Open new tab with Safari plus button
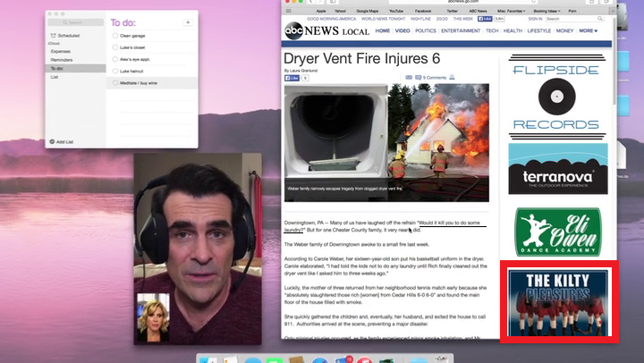 click(613, 11)
